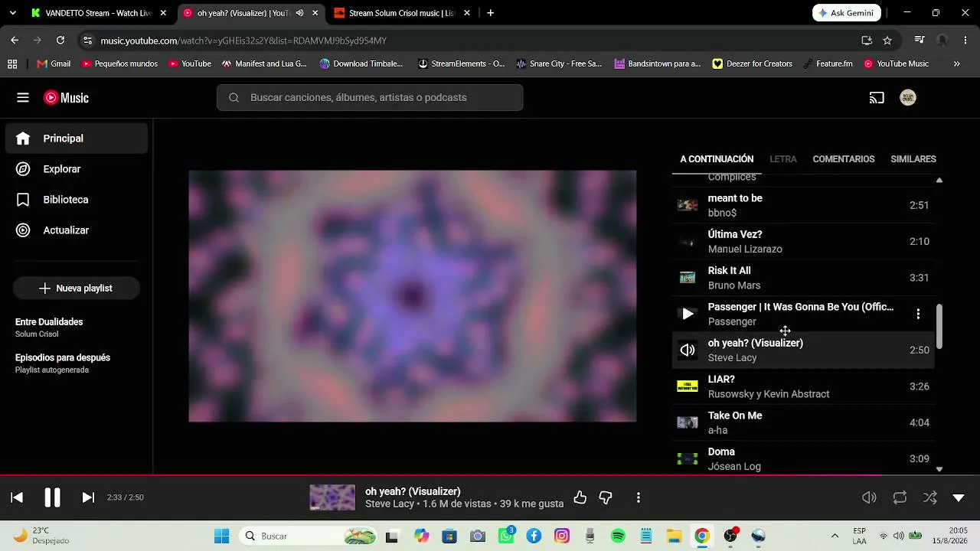The width and height of the screenshot is (980, 551).
Task: Switch to the Stream Solum Crisol tab
Action: [402, 13]
